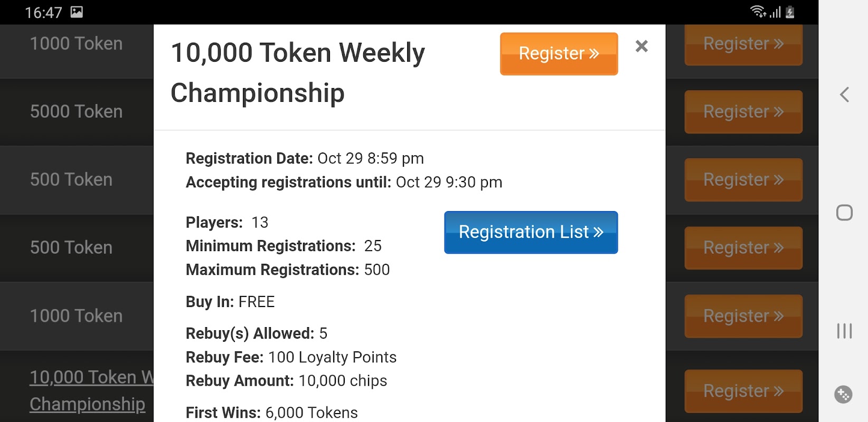Click the dialog title 10,000 Token Weekly Championship

(298, 73)
